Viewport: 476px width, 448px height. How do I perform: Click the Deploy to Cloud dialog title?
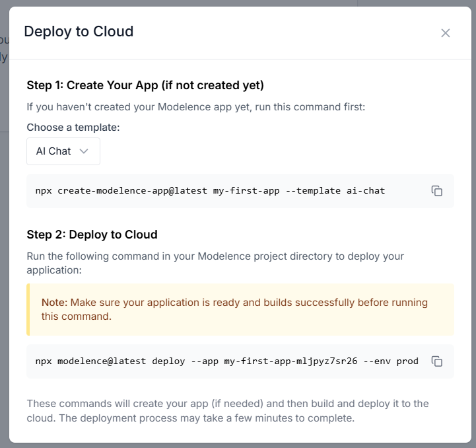point(79,31)
